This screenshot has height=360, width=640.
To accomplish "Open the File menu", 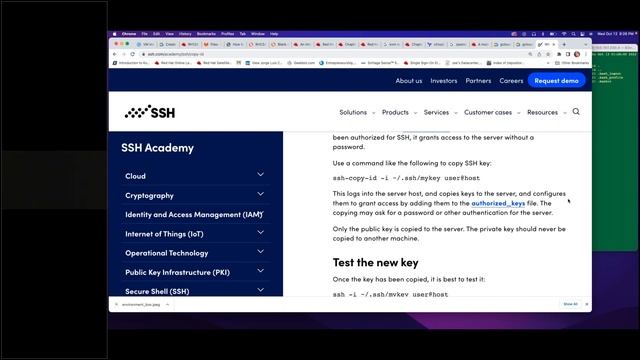I will pos(144,34).
